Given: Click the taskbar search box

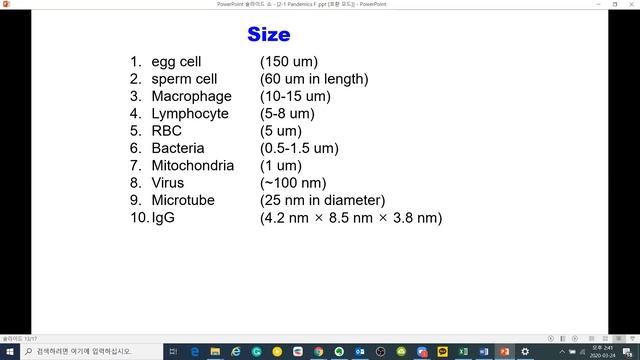Looking at the screenshot, I should point(91,351).
